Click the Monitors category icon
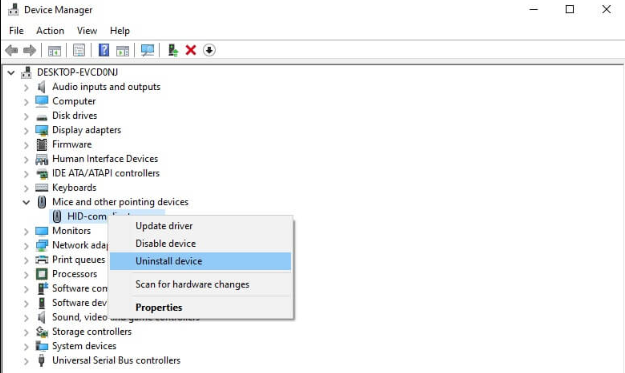Screen dimensions: 625x373 tap(41, 231)
